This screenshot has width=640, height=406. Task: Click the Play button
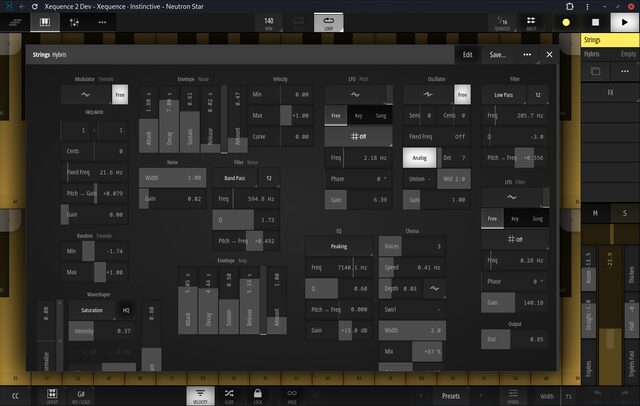pyautogui.click(x=624, y=22)
